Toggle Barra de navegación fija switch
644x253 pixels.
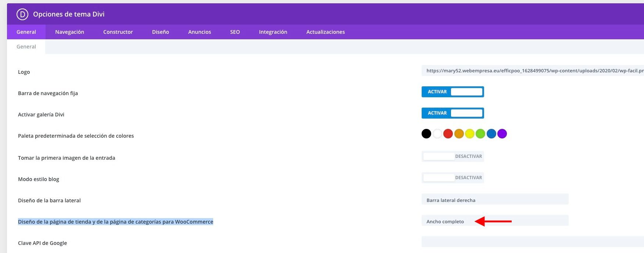tap(452, 92)
